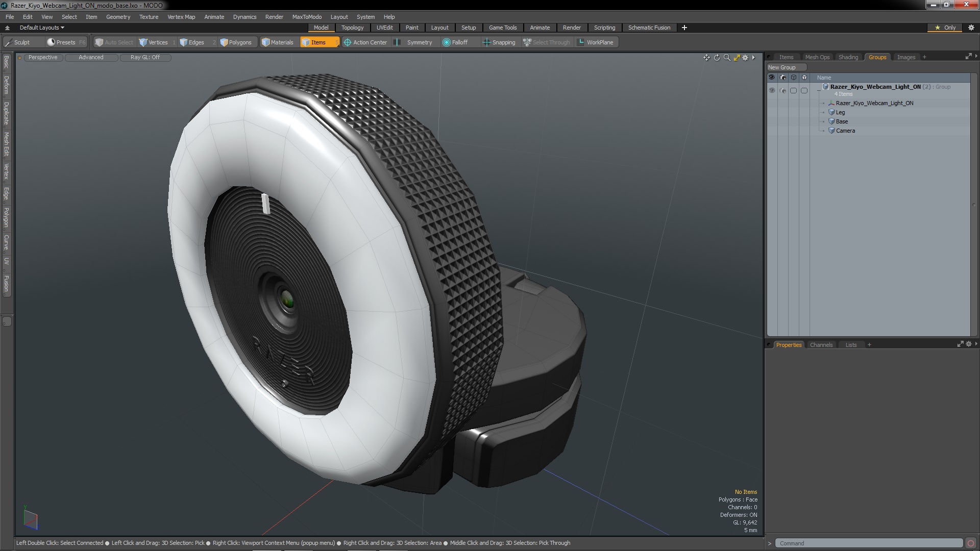Select the Base mesh item
The width and height of the screenshot is (980, 551).
pos(842,121)
